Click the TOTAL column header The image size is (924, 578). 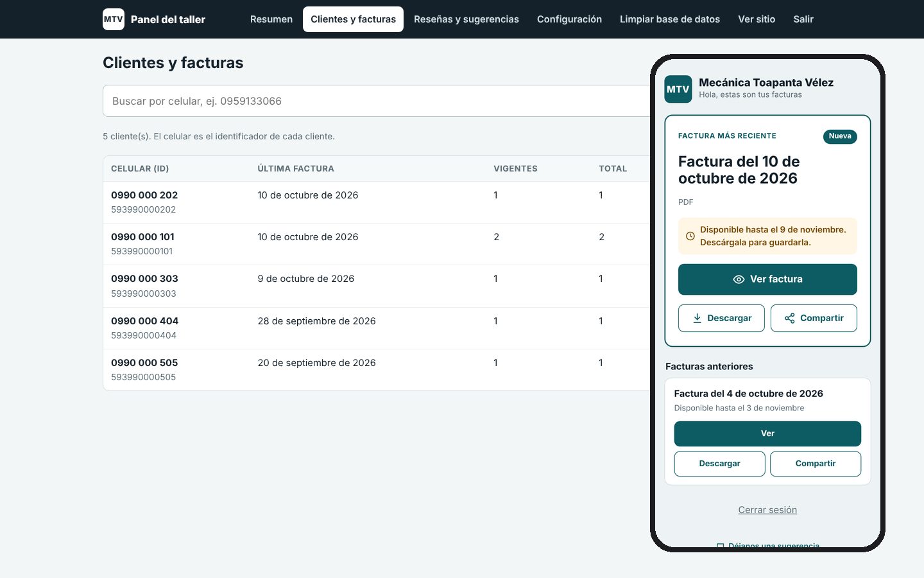coord(613,169)
